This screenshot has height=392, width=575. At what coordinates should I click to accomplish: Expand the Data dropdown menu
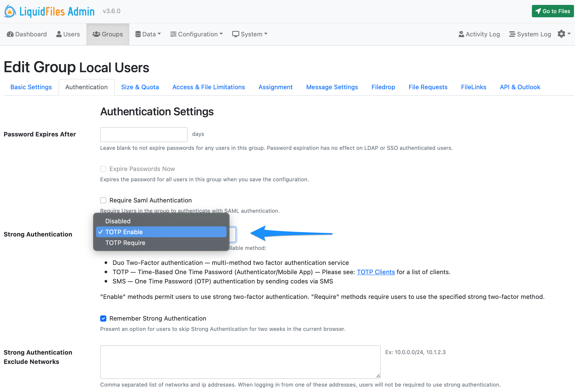click(x=148, y=34)
